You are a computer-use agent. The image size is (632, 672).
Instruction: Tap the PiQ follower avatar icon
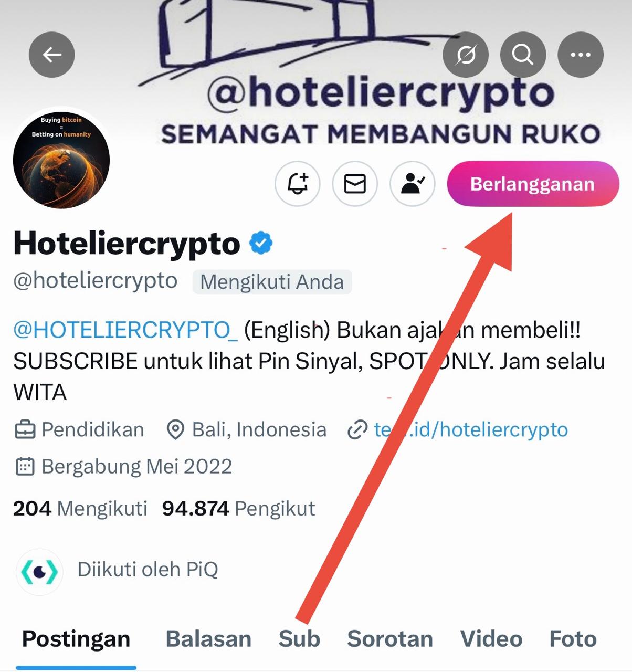(x=39, y=572)
